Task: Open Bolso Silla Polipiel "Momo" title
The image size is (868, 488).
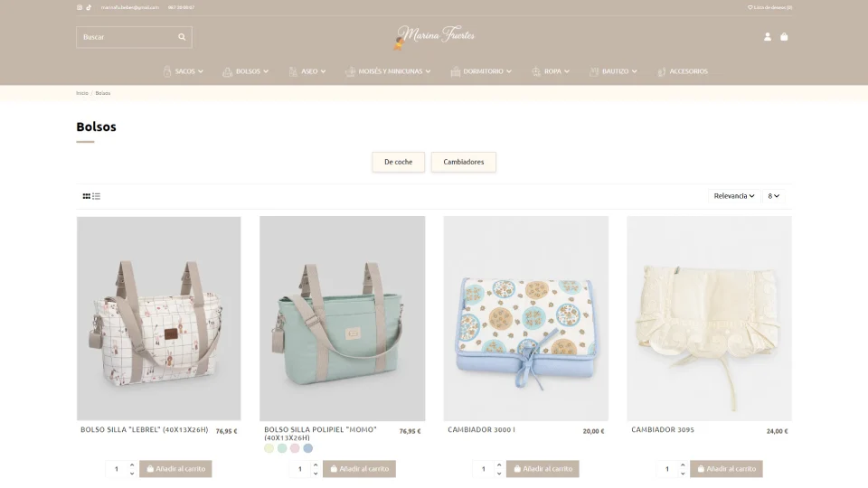Action: (x=320, y=433)
